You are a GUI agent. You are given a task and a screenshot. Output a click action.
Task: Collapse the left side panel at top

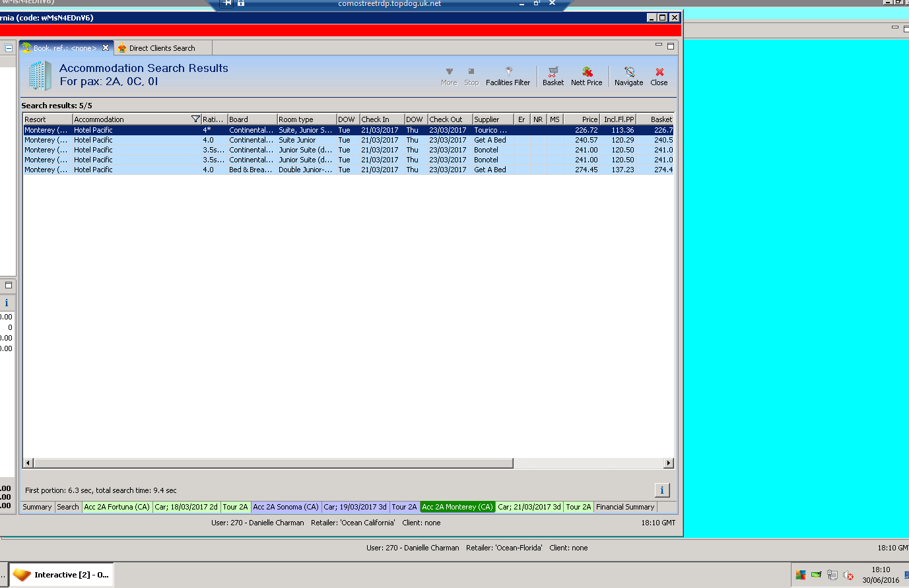tap(9, 48)
